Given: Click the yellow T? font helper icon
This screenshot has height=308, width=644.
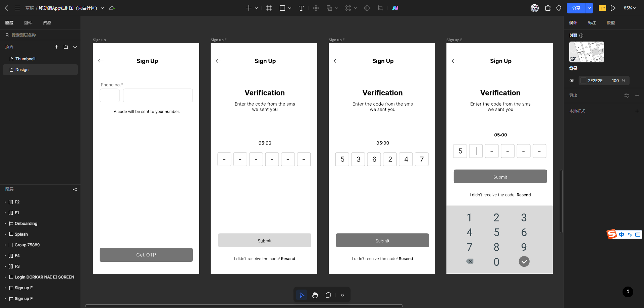Looking at the screenshot, I should click(x=602, y=8).
